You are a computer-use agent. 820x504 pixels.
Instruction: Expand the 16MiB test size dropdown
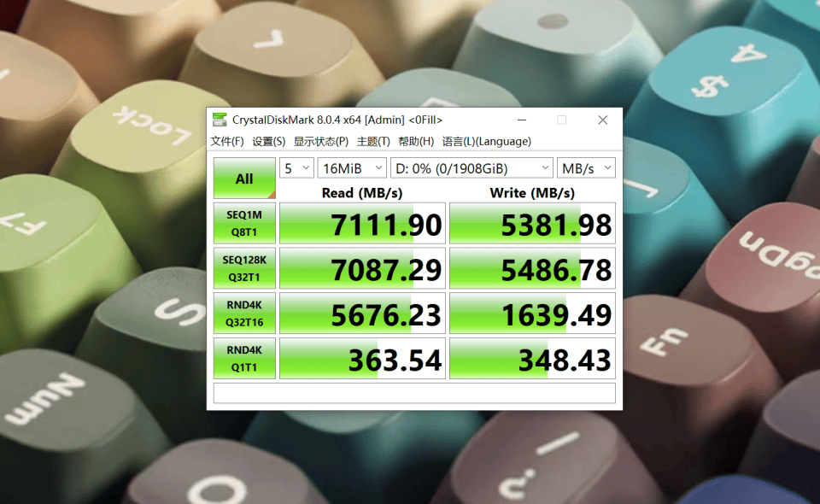(352, 168)
